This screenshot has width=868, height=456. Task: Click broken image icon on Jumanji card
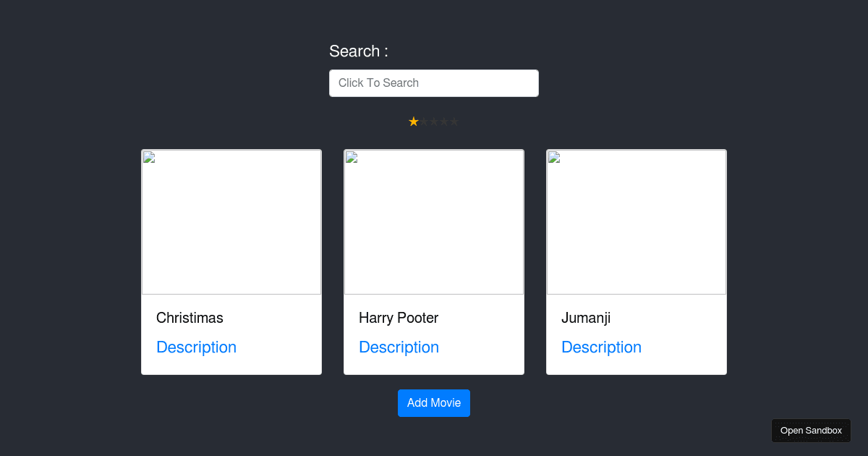(x=554, y=158)
